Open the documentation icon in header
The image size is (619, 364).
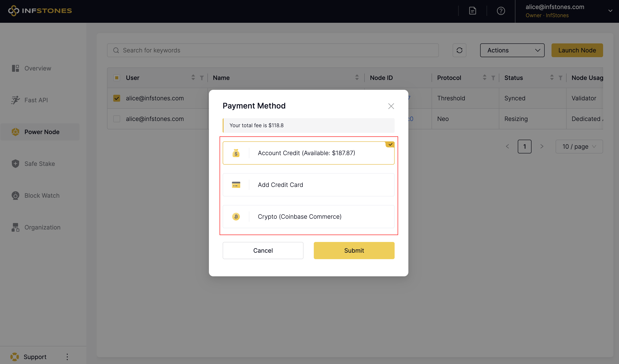[x=472, y=11]
